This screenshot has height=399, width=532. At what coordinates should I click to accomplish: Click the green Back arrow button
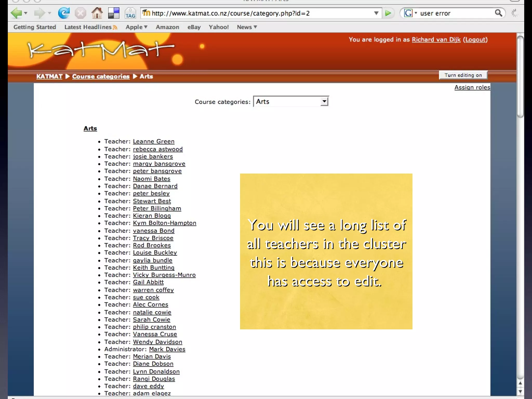click(16, 13)
